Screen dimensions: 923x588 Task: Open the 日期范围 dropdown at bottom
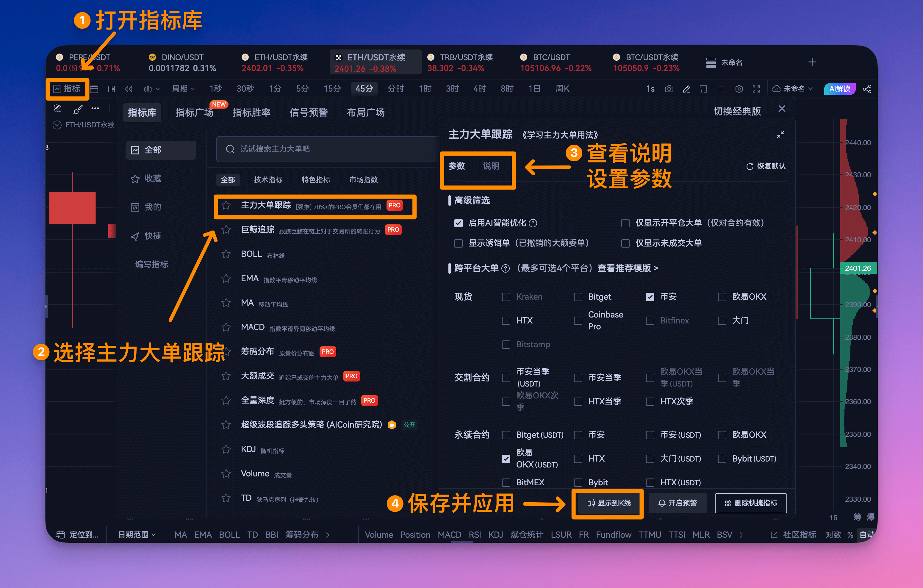137,534
